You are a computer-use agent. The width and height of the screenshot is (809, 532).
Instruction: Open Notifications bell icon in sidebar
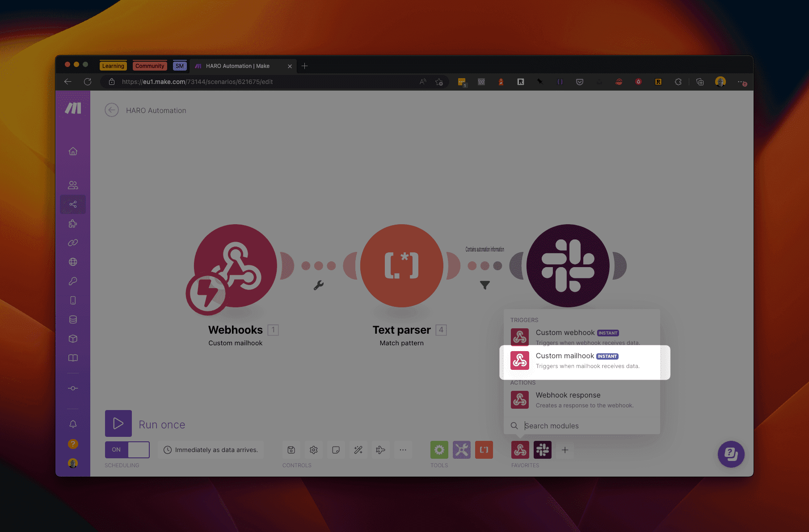(x=73, y=424)
